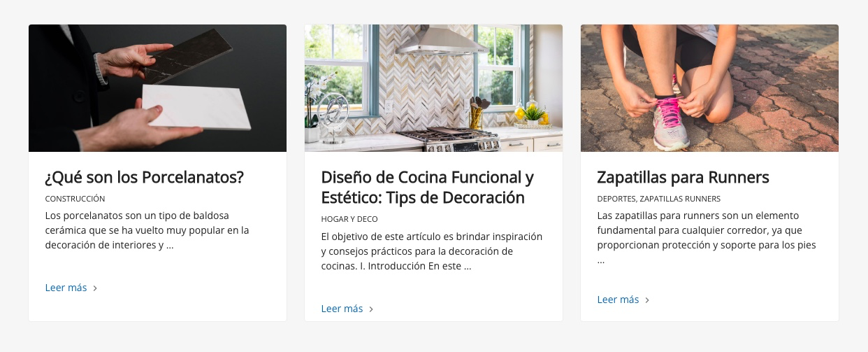Image resolution: width=868 pixels, height=352 pixels.
Task: Select the CONSTRUCCIÓN category tag
Action: [75, 199]
